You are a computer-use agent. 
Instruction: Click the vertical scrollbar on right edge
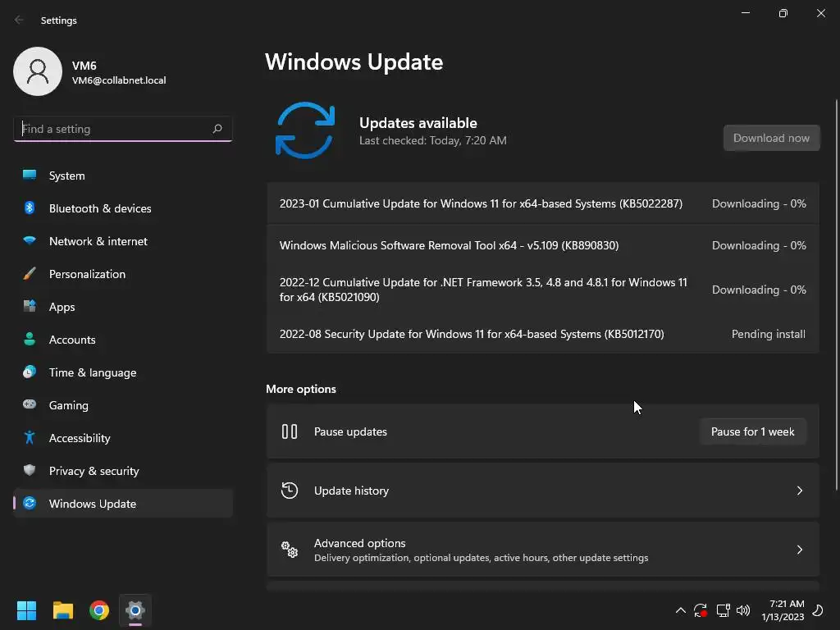(837, 294)
